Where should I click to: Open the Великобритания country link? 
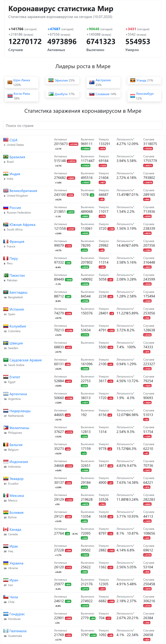tap(23, 191)
